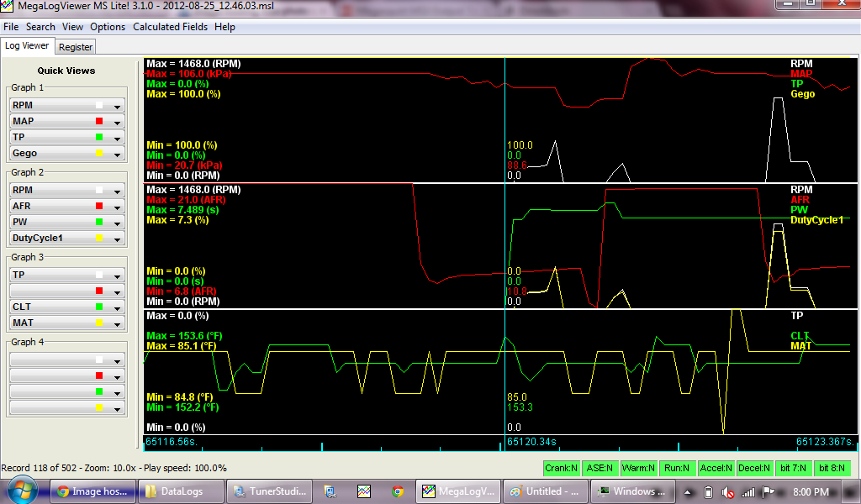
Task: Click the Windows ... taskbar button
Action: (x=633, y=492)
